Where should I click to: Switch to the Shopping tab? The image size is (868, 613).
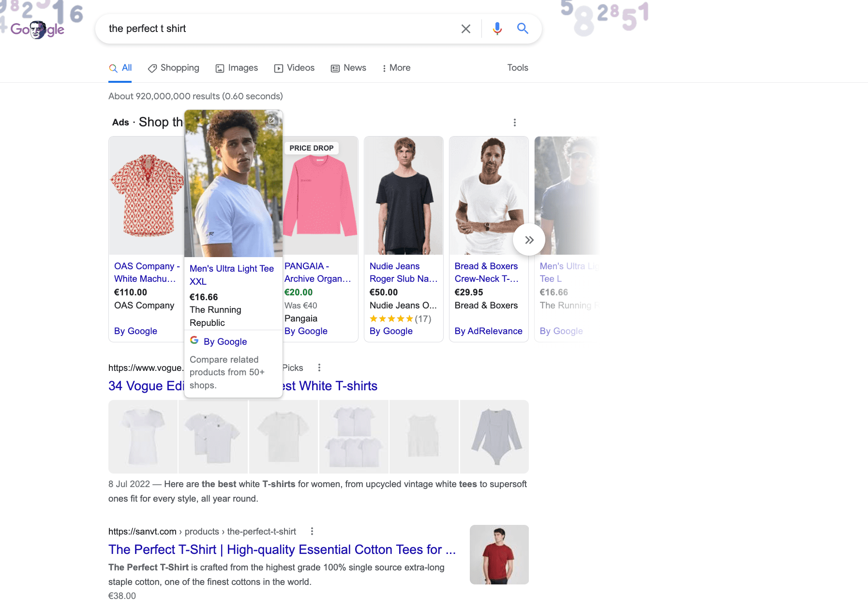pos(174,68)
